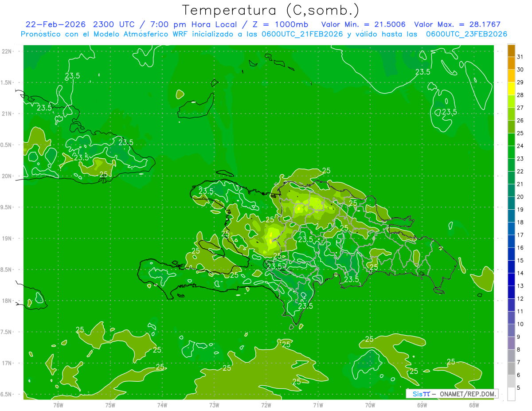Image resolution: width=532 pixels, height=411 pixels.
Task: Click the 22N latitude axis label
Action: click(7, 51)
